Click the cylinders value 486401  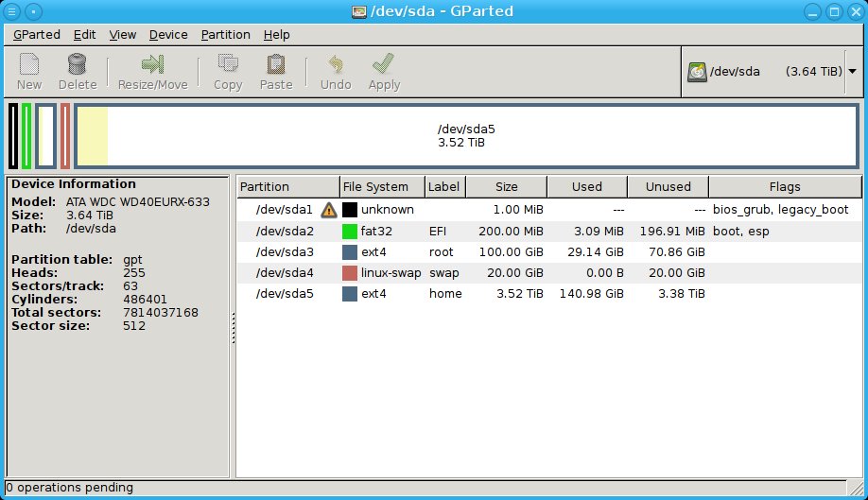pos(145,300)
